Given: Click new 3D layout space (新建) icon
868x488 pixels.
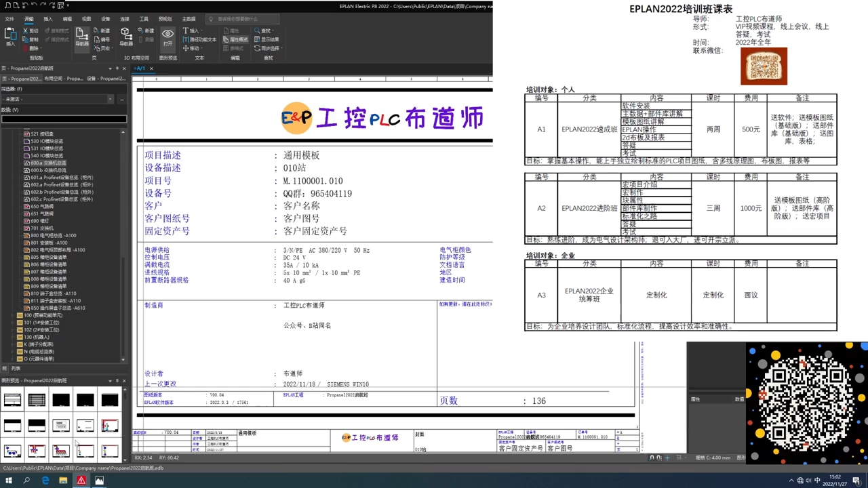Looking at the screenshot, I should point(142,31).
